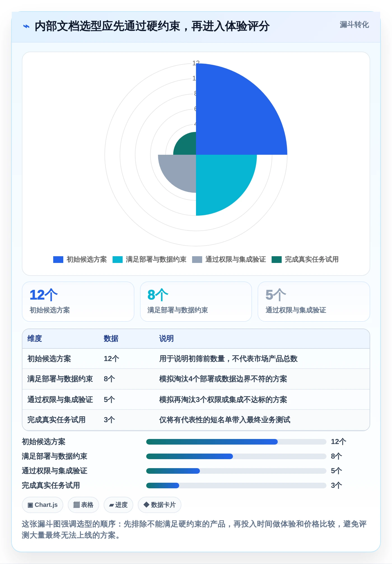Image resolution: width=392 pixels, height=564 pixels.
Task: Toggle legend swatch for 完成真实任务试用
Action: click(277, 260)
